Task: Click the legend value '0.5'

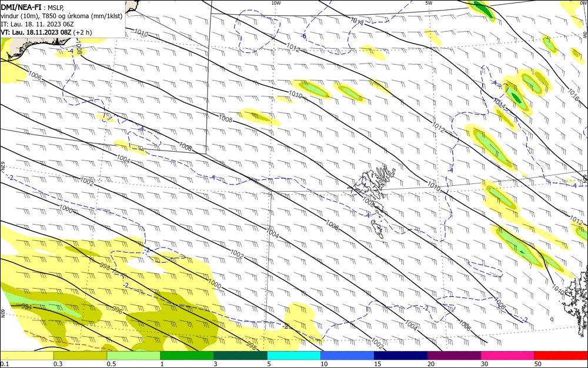Action: pyautogui.click(x=111, y=364)
